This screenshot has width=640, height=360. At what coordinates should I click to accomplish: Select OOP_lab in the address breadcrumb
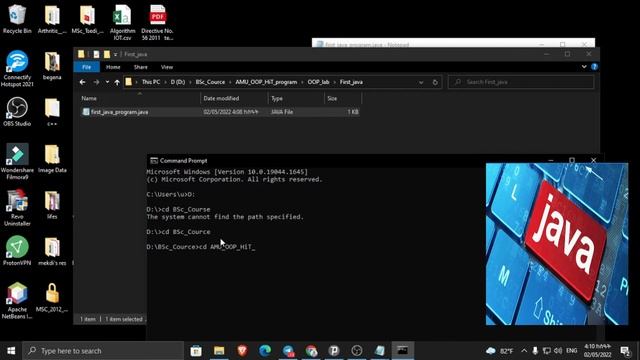coord(318,82)
